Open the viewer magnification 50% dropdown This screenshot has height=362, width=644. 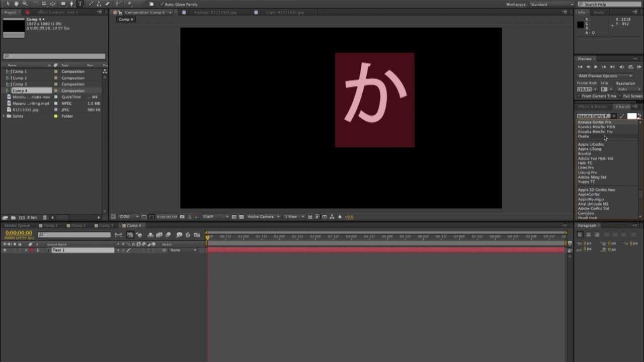pos(127,217)
